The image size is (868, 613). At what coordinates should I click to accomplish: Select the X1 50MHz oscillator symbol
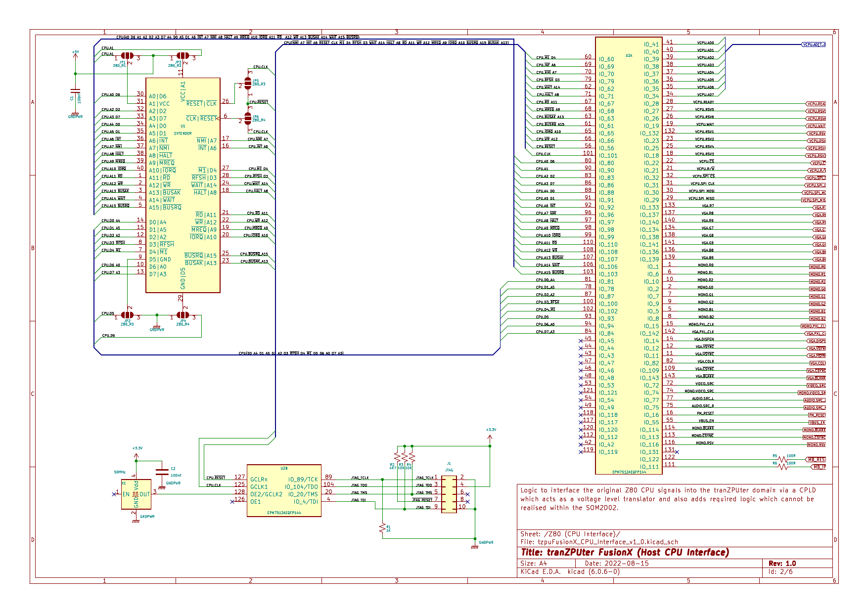coord(136,494)
